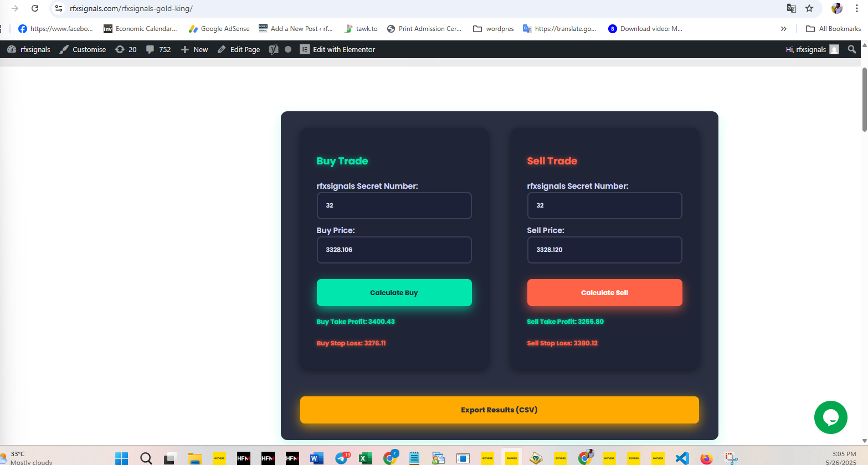Open the Hi, rfxsignals account menu
The height and width of the screenshot is (465, 868).
(x=812, y=49)
